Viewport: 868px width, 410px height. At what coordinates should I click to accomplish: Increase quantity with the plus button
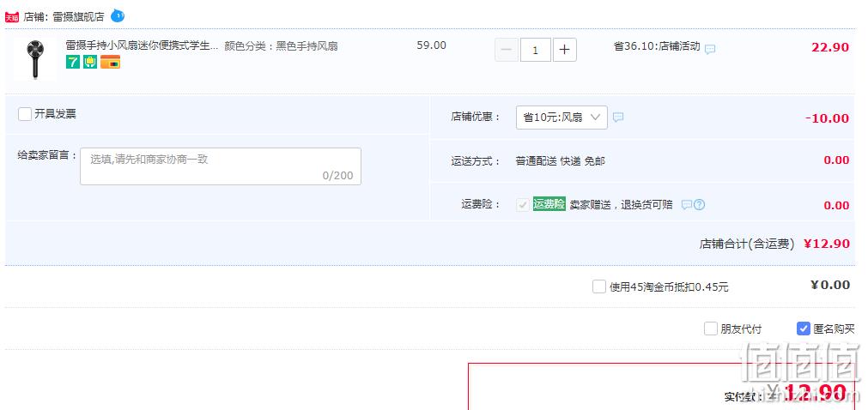coord(565,50)
